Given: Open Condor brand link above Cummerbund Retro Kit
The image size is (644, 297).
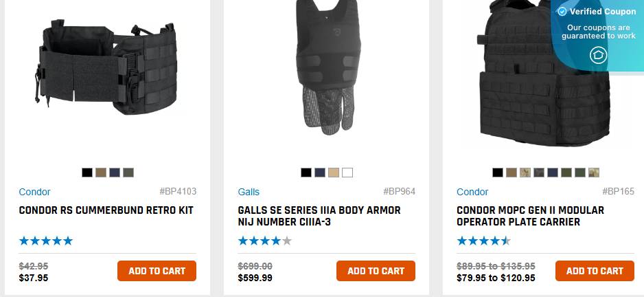Looking at the screenshot, I should click(34, 192).
